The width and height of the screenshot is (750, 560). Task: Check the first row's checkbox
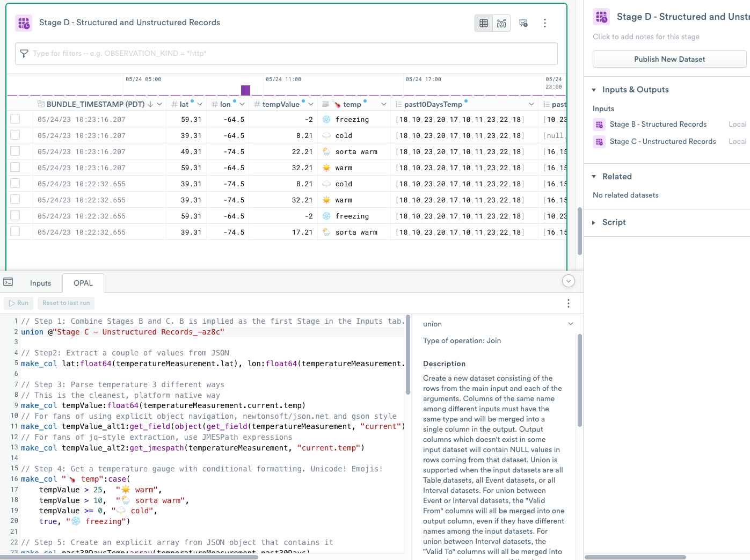(x=15, y=119)
